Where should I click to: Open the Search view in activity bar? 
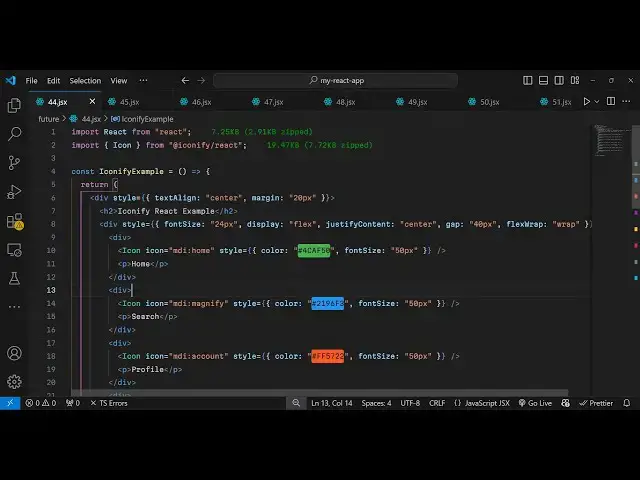click(x=14, y=134)
